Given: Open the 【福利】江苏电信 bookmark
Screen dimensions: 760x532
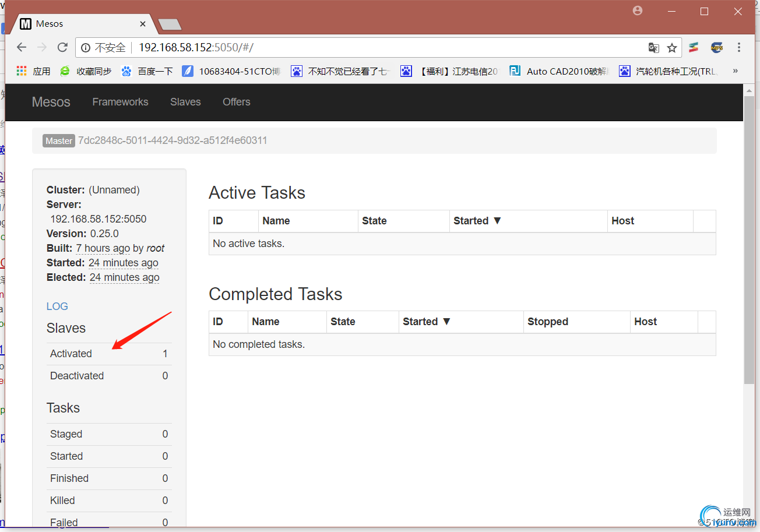Looking at the screenshot, I should pyautogui.click(x=450, y=71).
